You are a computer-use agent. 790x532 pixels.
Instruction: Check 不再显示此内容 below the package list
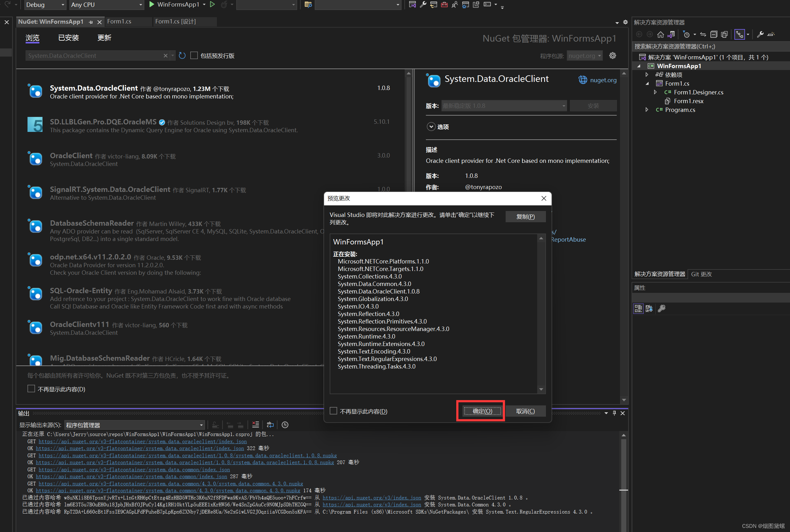(x=31, y=389)
